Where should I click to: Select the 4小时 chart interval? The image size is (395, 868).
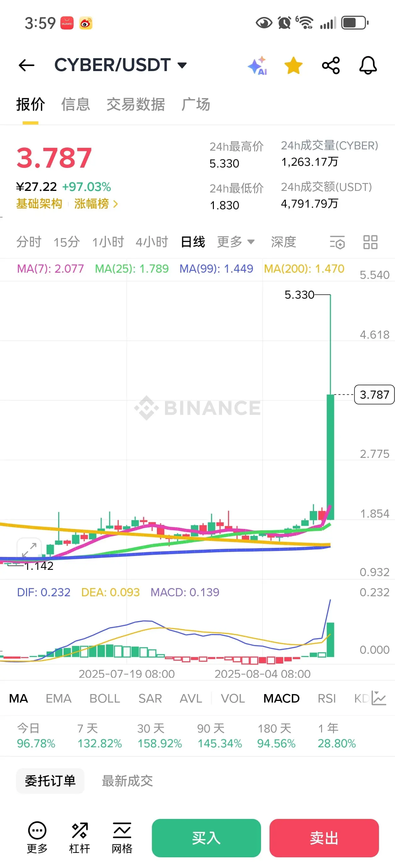tap(152, 242)
